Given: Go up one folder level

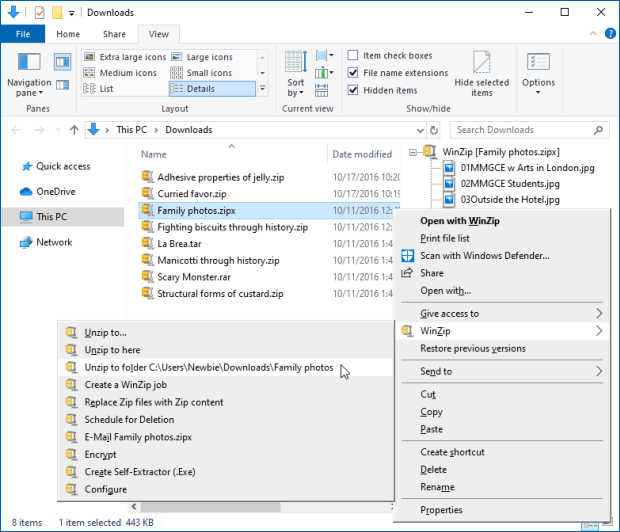Looking at the screenshot, I should pyautogui.click(x=74, y=130).
